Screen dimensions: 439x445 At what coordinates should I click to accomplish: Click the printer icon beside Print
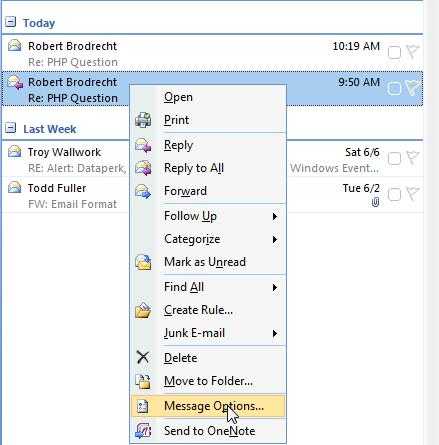click(x=143, y=120)
